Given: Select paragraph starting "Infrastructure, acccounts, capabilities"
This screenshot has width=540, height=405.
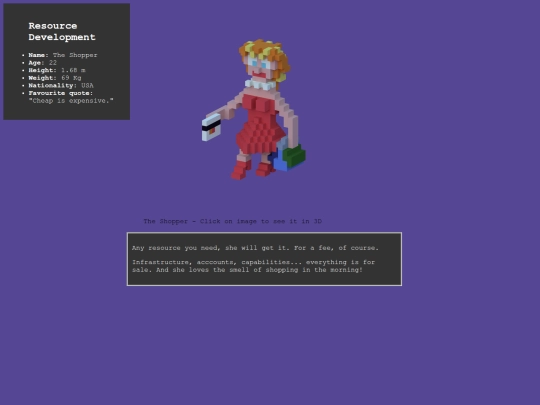Looking at the screenshot, I should (253, 266).
